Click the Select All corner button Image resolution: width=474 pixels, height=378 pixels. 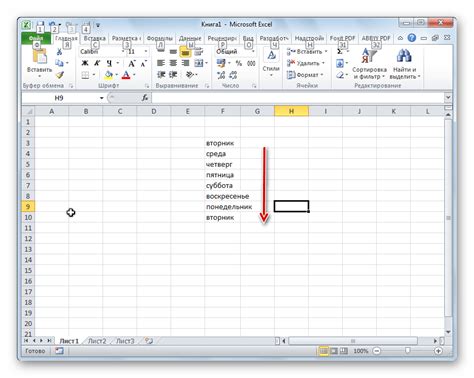tap(28, 111)
